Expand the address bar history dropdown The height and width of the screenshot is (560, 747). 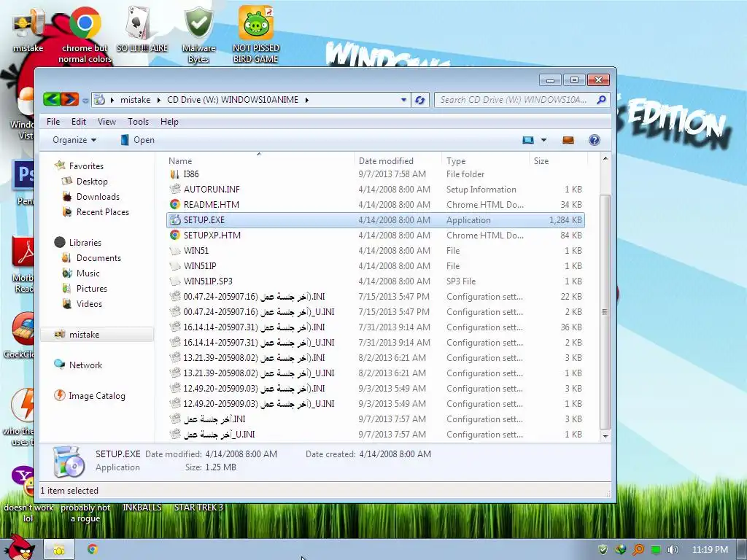point(403,100)
